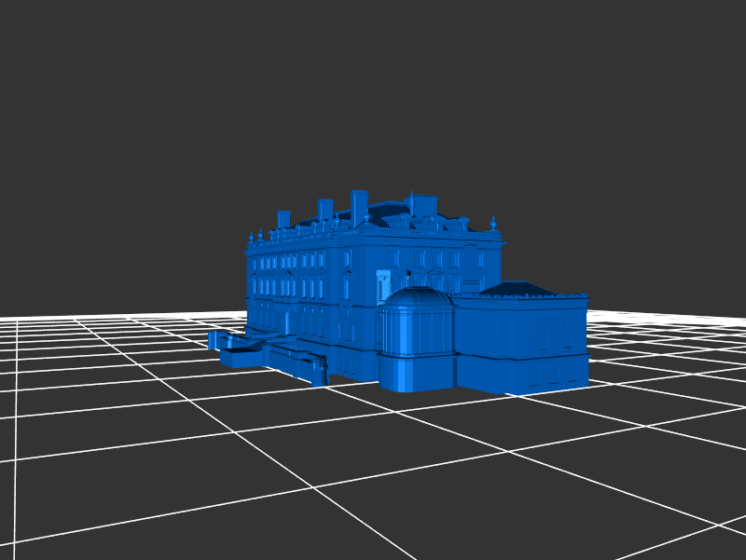Select the wide chimney right of the tallest

click(x=425, y=205)
